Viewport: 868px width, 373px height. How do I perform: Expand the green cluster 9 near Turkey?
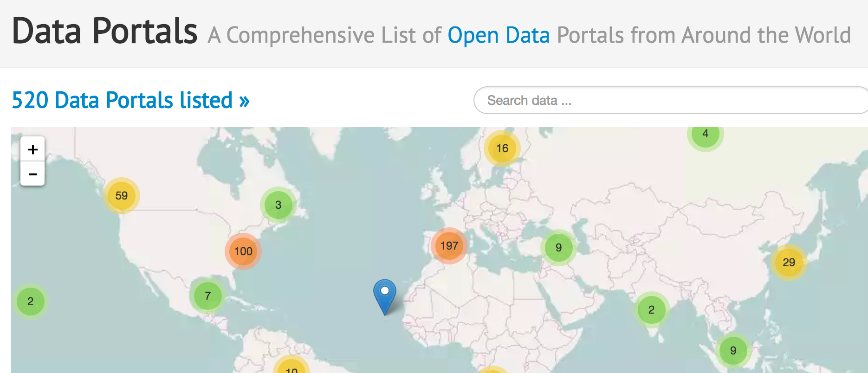(558, 248)
